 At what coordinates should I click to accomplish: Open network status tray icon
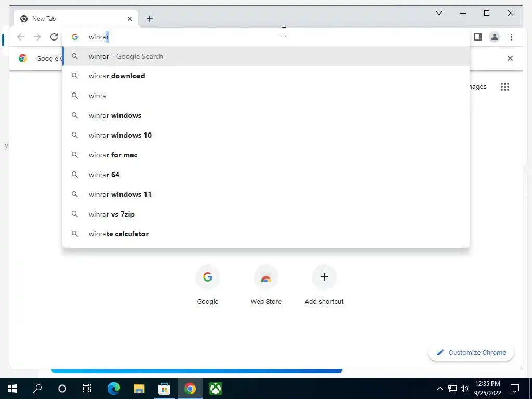(453, 389)
